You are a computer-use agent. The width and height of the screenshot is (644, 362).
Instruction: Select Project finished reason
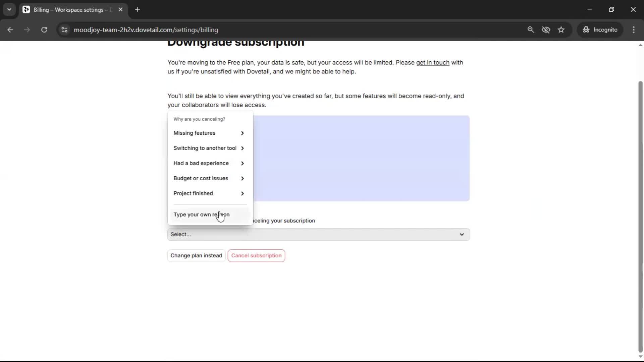pyautogui.click(x=209, y=193)
